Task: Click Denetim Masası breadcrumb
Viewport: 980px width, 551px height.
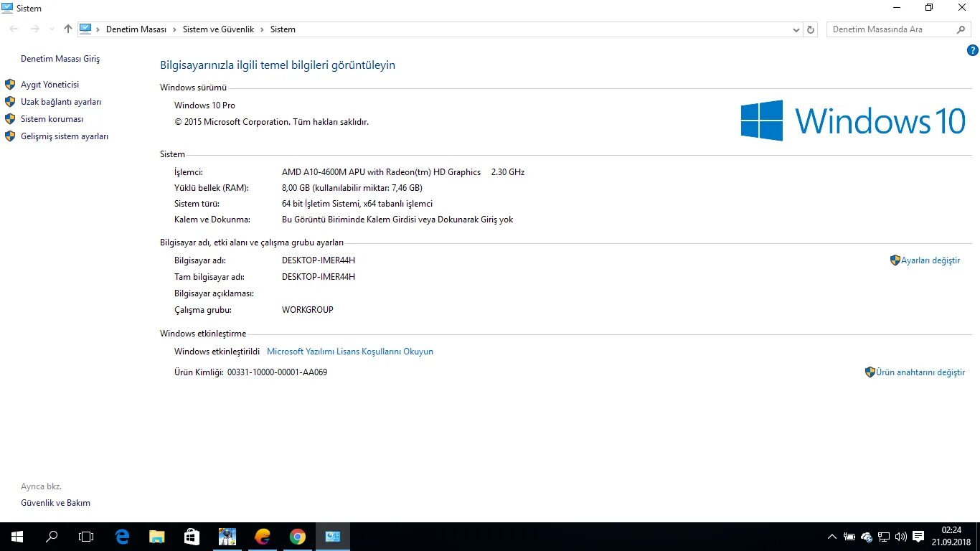Action: (136, 29)
